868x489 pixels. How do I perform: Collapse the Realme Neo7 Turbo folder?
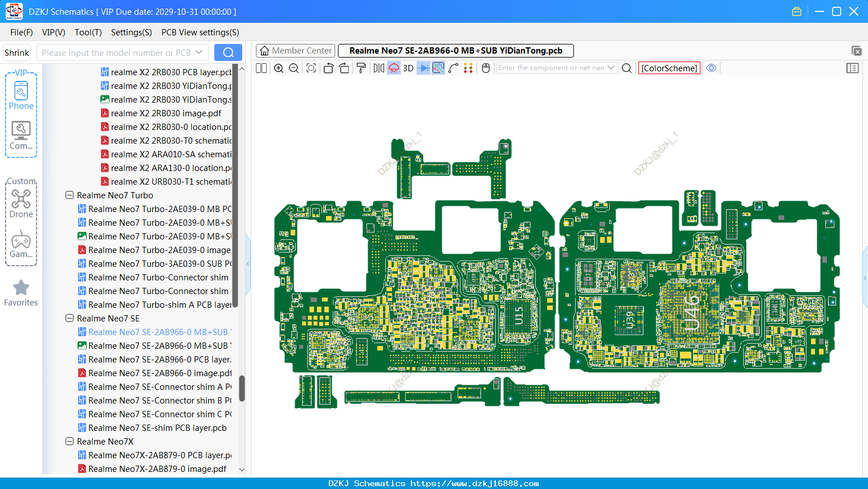(70, 195)
